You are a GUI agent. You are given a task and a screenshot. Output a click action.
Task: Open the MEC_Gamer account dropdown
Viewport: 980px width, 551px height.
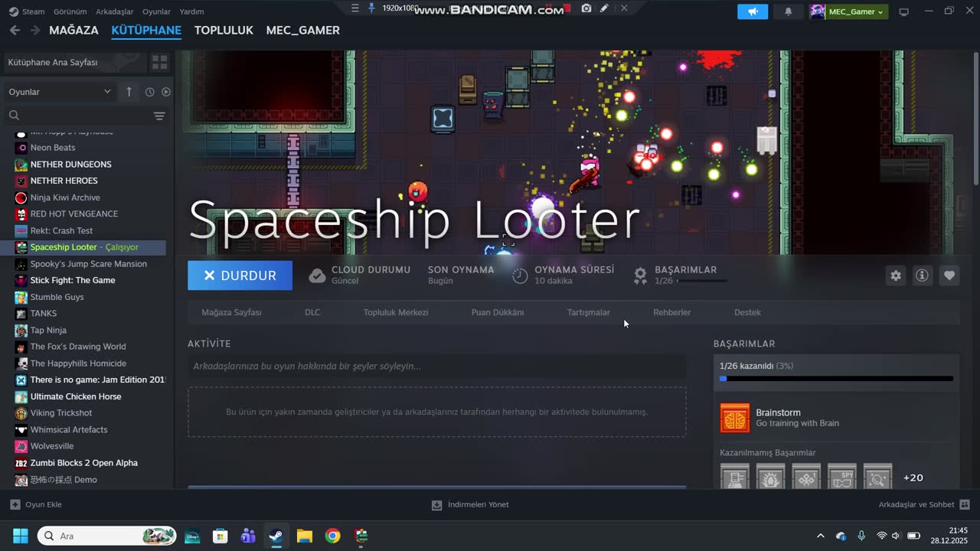click(849, 11)
